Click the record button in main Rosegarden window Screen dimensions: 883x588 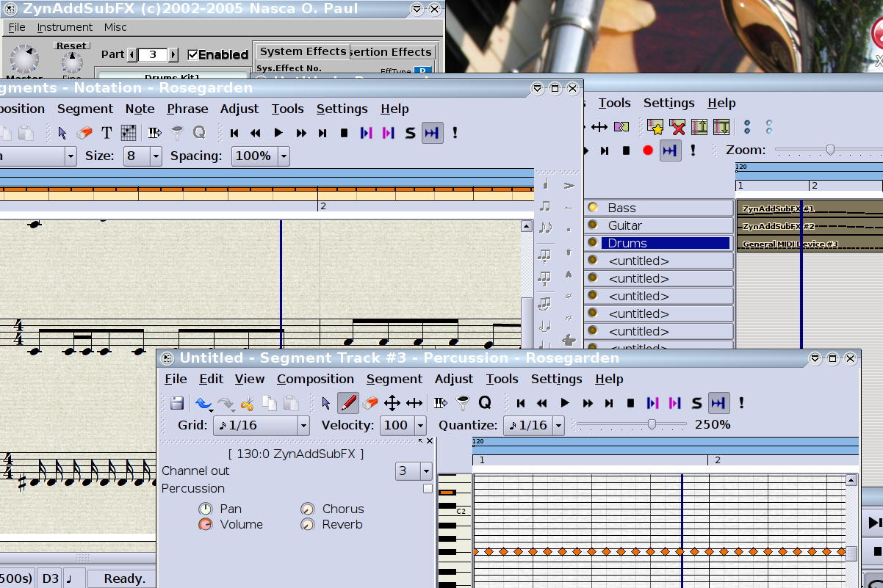tap(648, 150)
